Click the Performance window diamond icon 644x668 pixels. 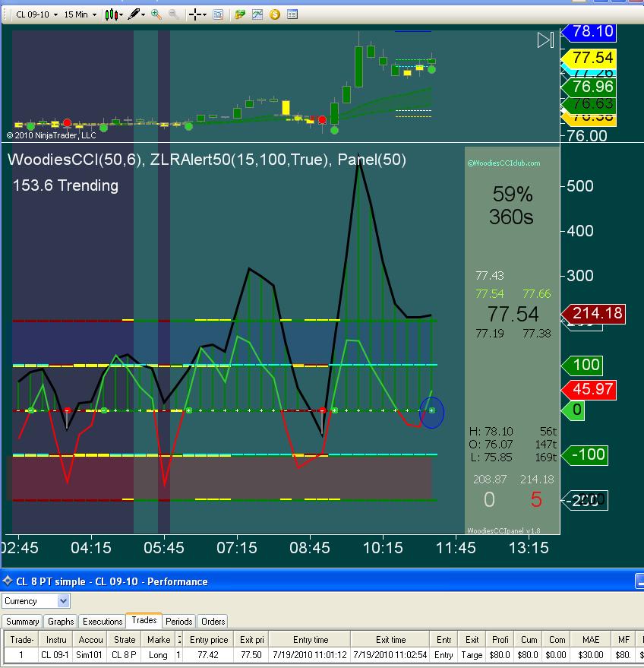(x=8, y=581)
